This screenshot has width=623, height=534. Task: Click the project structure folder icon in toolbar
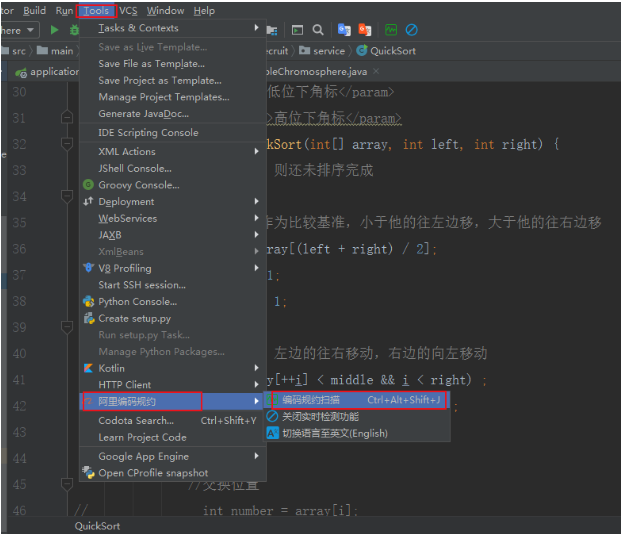coord(272,30)
